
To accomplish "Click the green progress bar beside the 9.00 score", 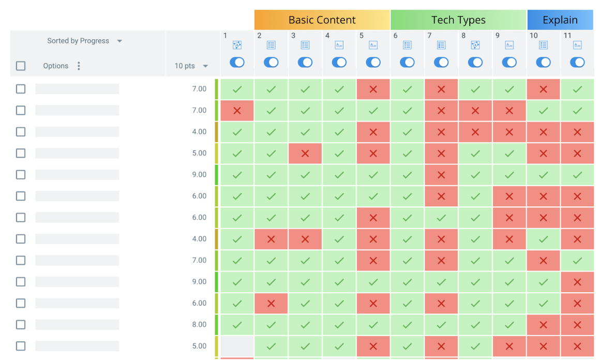I will [x=216, y=174].
